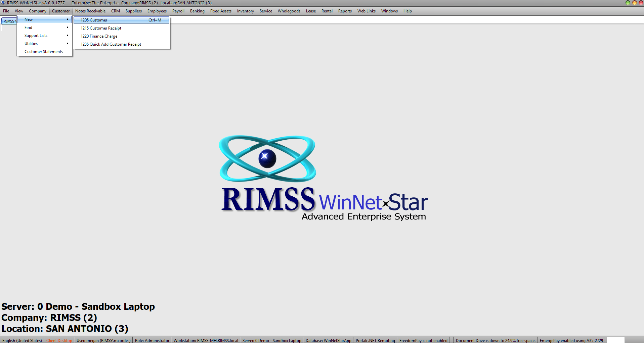The height and width of the screenshot is (343, 644).
Task: Switch to the RIMSS window tab
Action: point(9,21)
